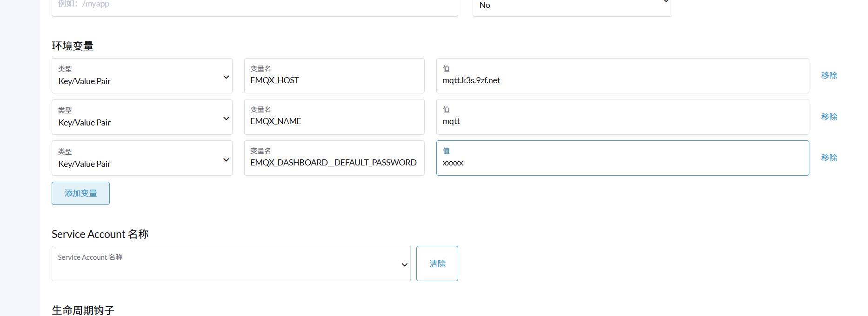Screen dimensions: 868x316
Task: Edit variable name field containing EMQX_NAME
Action: pyautogui.click(x=334, y=117)
